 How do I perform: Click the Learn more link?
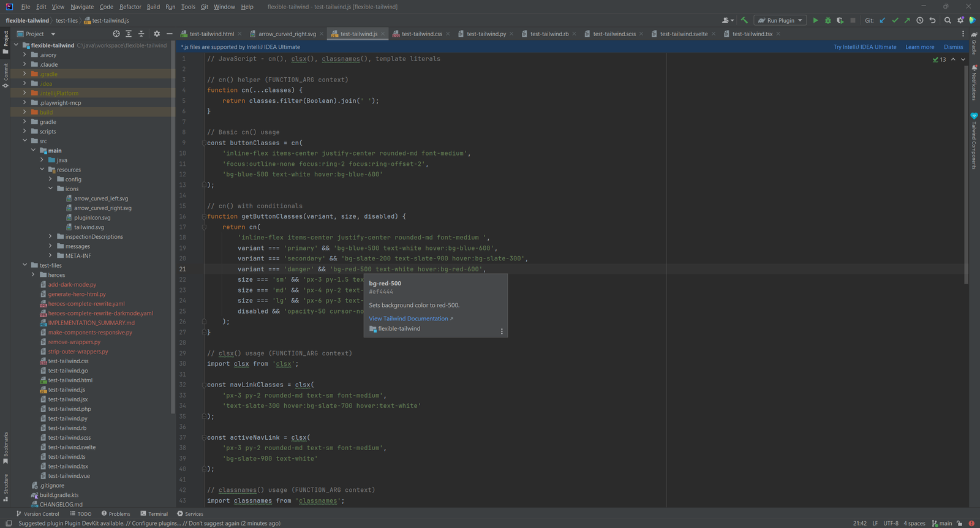(920, 47)
